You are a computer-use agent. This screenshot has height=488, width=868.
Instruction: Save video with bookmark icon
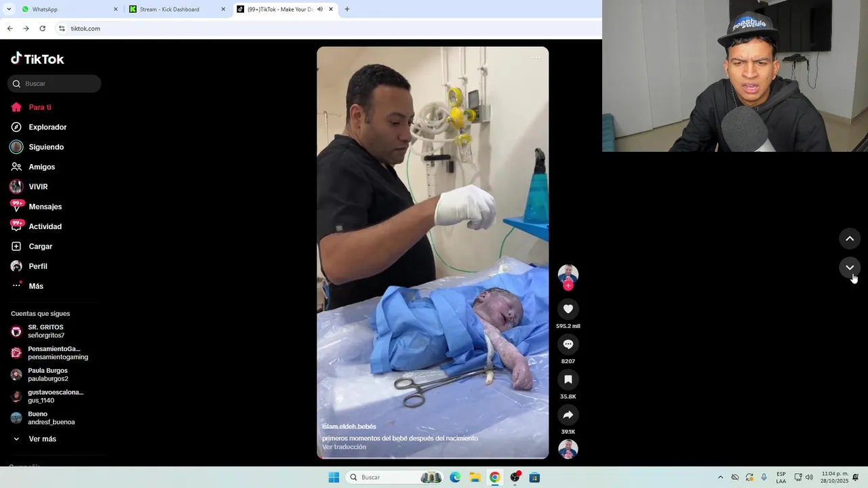568,380
